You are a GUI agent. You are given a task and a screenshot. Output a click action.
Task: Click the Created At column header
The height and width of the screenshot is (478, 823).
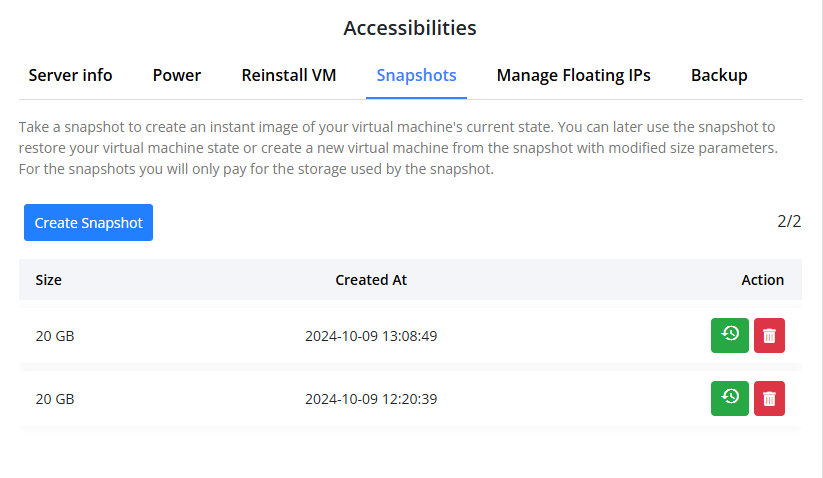(x=371, y=280)
